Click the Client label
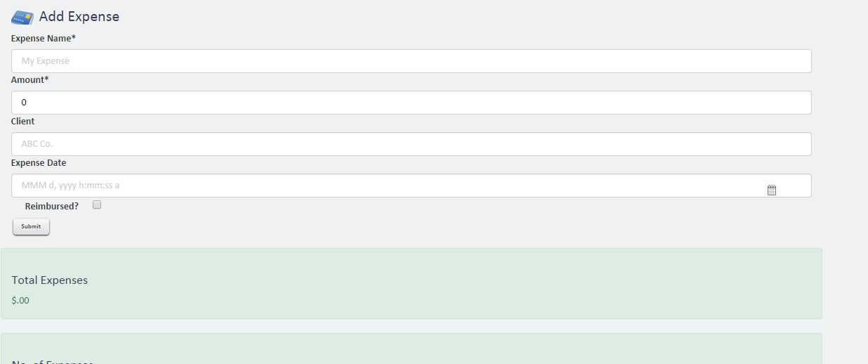The height and width of the screenshot is (364, 868). tap(22, 122)
